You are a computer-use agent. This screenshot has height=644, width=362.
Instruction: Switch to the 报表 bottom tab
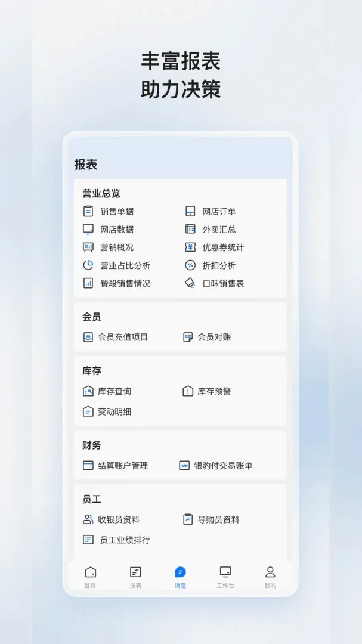(x=135, y=577)
